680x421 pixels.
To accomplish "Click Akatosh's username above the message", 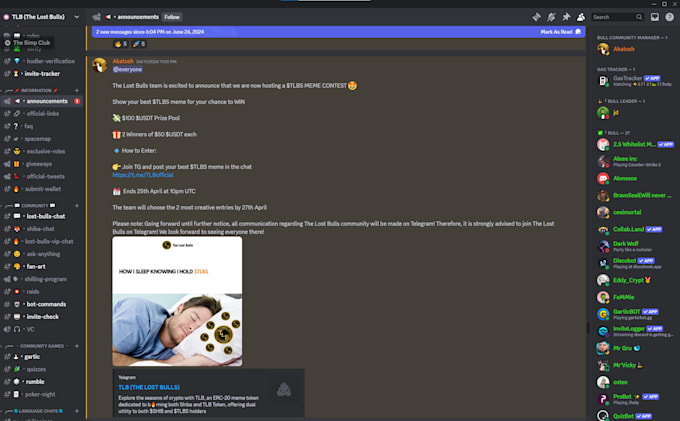I will pos(123,61).
